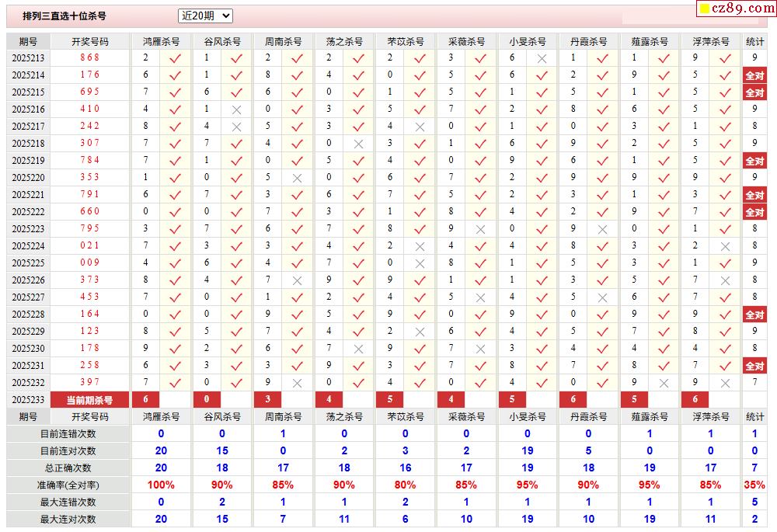Click the winning number 0 0 9
Viewport: 777px width, 532px height.
[89, 263]
